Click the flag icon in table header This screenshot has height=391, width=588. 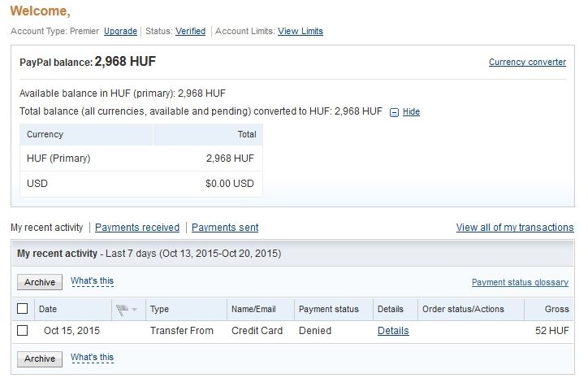click(122, 310)
